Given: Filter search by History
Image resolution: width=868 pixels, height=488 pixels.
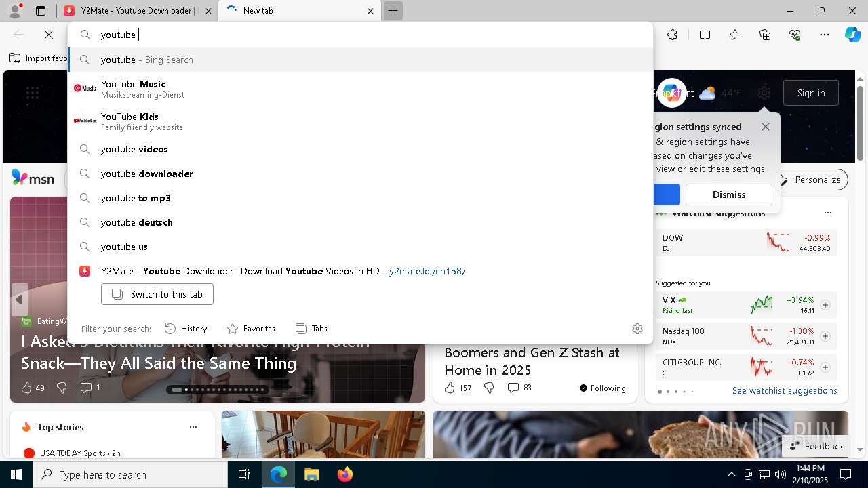Looking at the screenshot, I should coord(186,329).
